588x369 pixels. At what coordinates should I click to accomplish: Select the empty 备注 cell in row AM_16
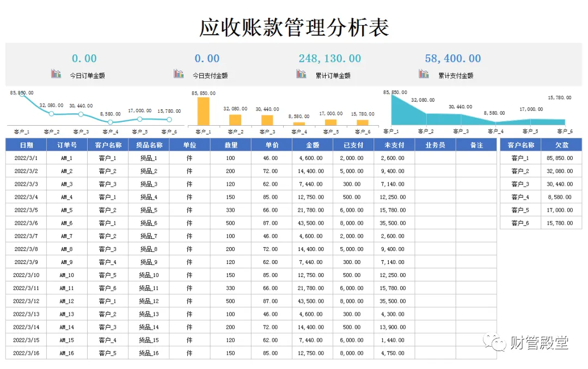(x=476, y=353)
